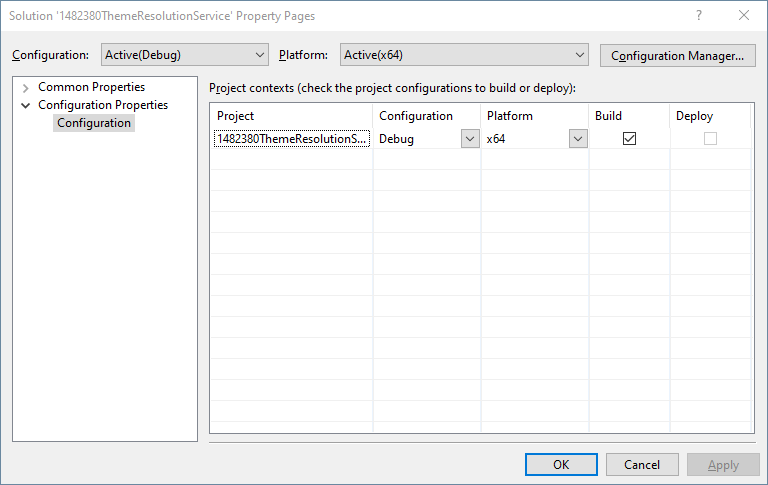768x485 pixels.
Task: Open Configuration Manager
Action: (x=677, y=55)
